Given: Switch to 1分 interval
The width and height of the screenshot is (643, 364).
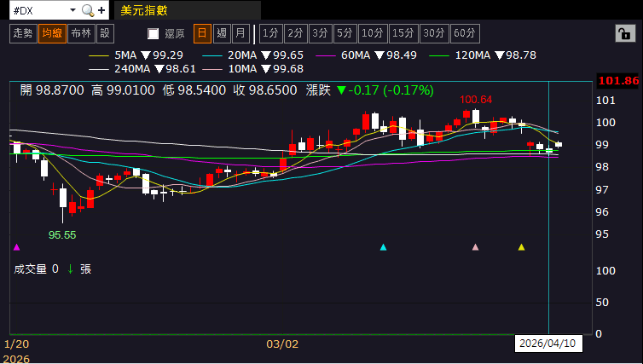Looking at the screenshot, I should pyautogui.click(x=270, y=33).
